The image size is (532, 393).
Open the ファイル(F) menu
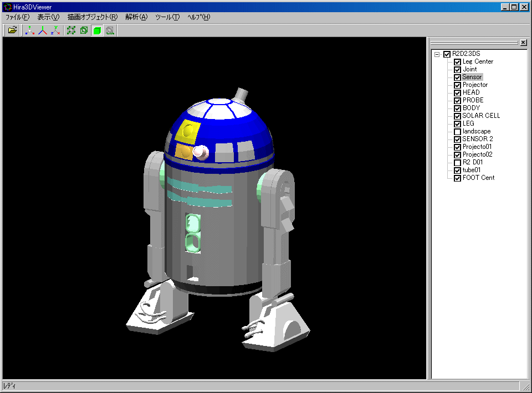17,17
